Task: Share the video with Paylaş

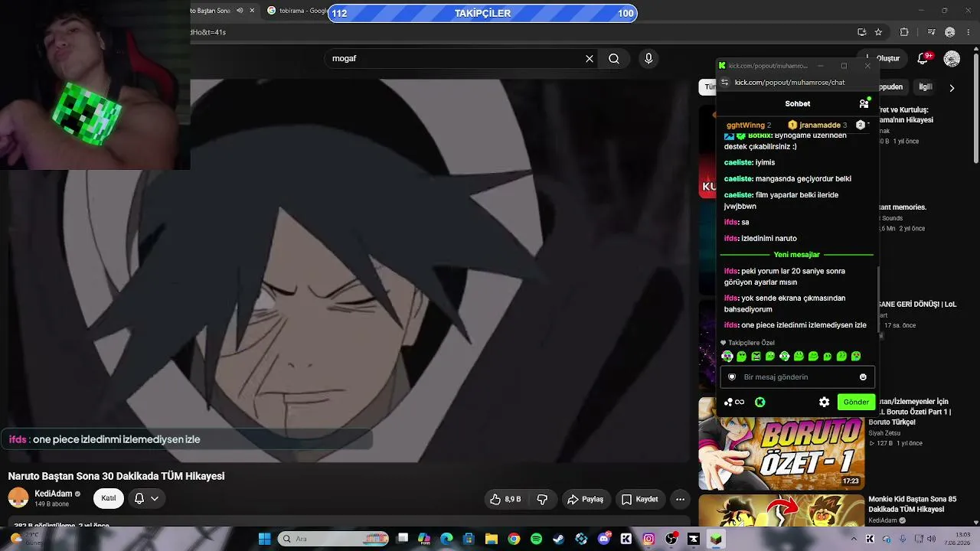Action: click(585, 499)
